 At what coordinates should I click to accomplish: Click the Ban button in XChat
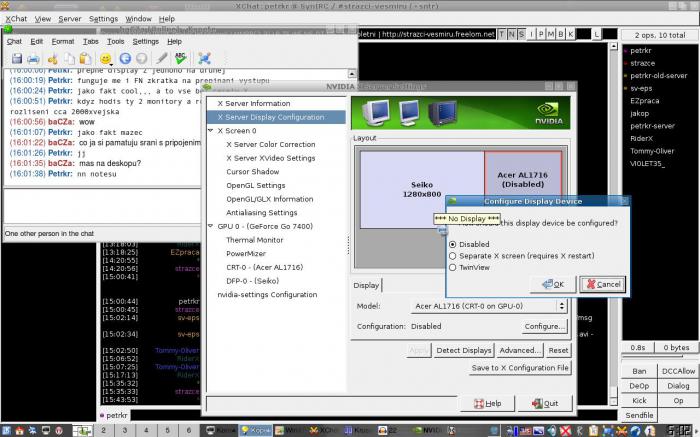639,371
